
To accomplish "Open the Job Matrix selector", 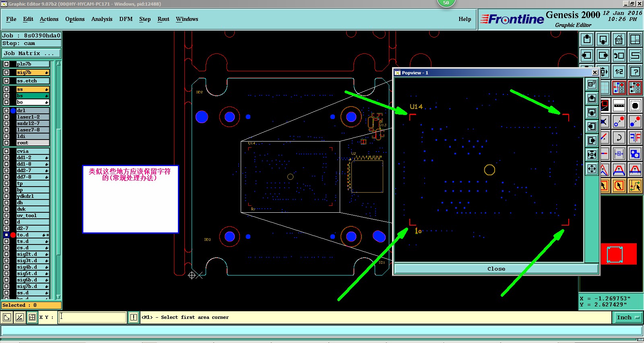I will point(31,53).
